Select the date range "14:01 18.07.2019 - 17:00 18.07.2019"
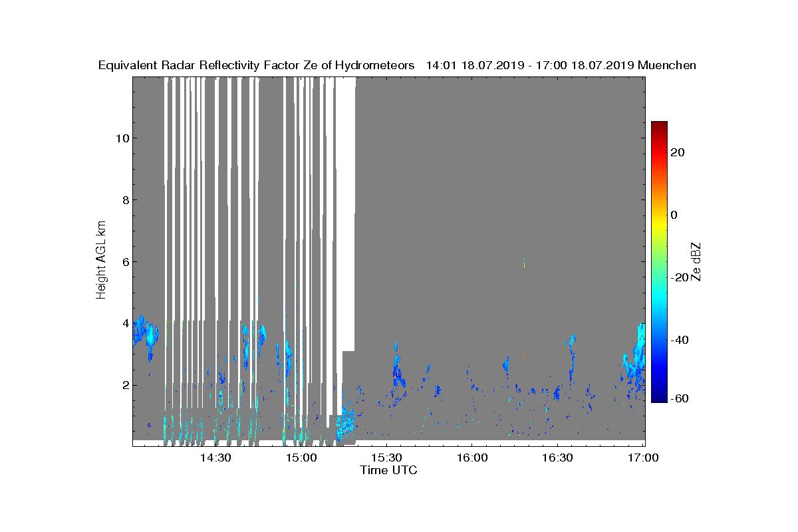The image size is (798, 532). point(529,65)
